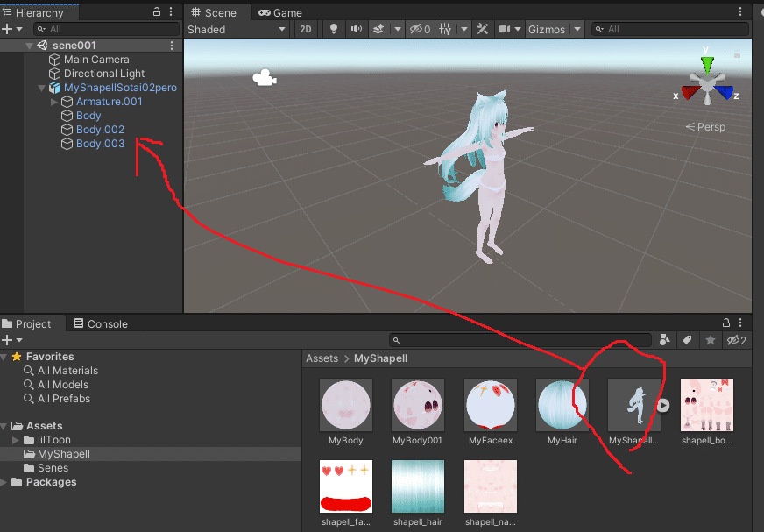Switch to the Scene tab
This screenshot has width=764, height=532.
[214, 12]
